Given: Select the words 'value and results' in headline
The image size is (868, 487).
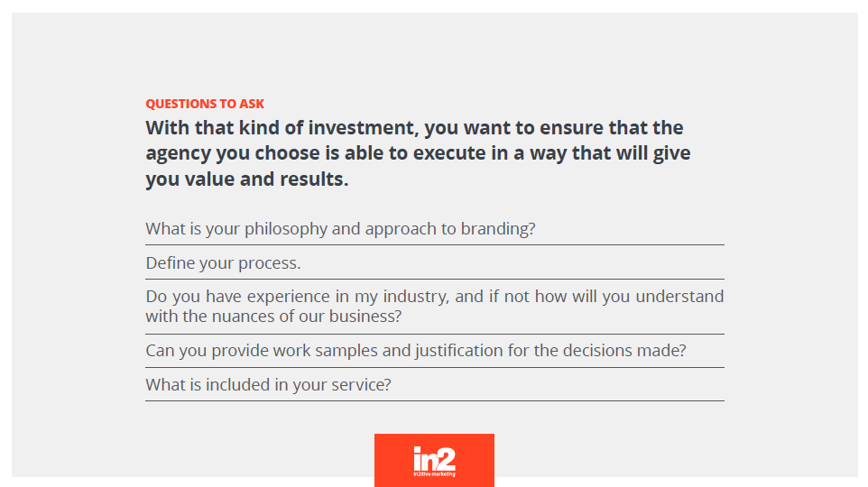Looking at the screenshot, I should 266,179.
